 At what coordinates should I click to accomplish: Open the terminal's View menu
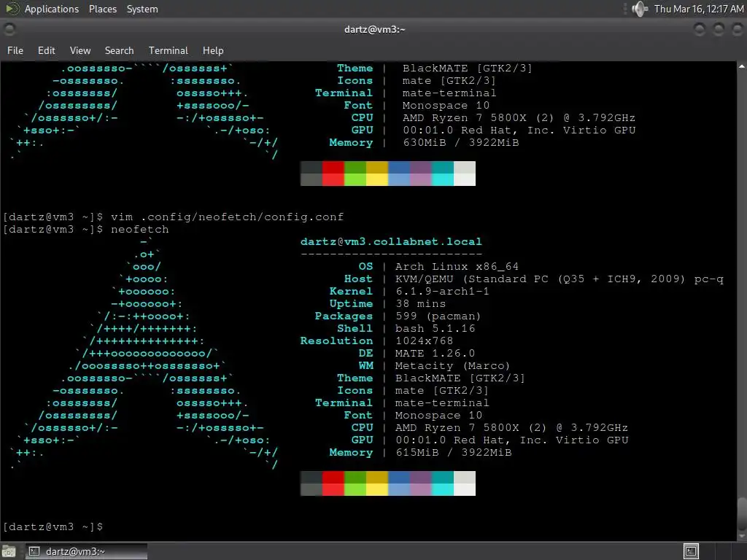coord(80,50)
